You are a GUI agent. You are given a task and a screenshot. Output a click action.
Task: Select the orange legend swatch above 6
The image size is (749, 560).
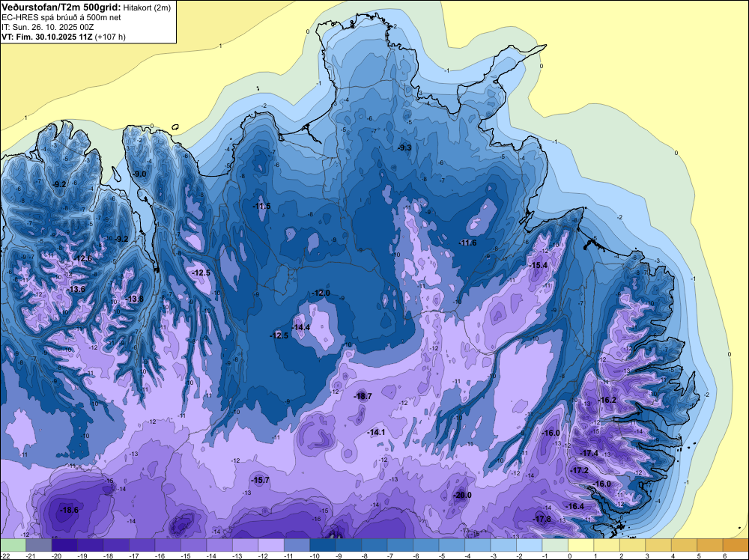point(736,545)
